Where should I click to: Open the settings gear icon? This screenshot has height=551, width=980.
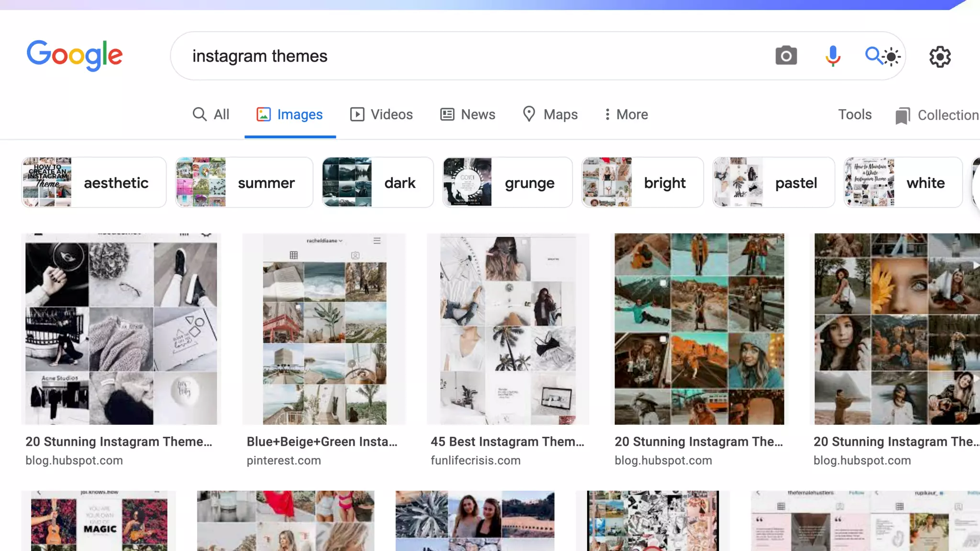coord(940,57)
